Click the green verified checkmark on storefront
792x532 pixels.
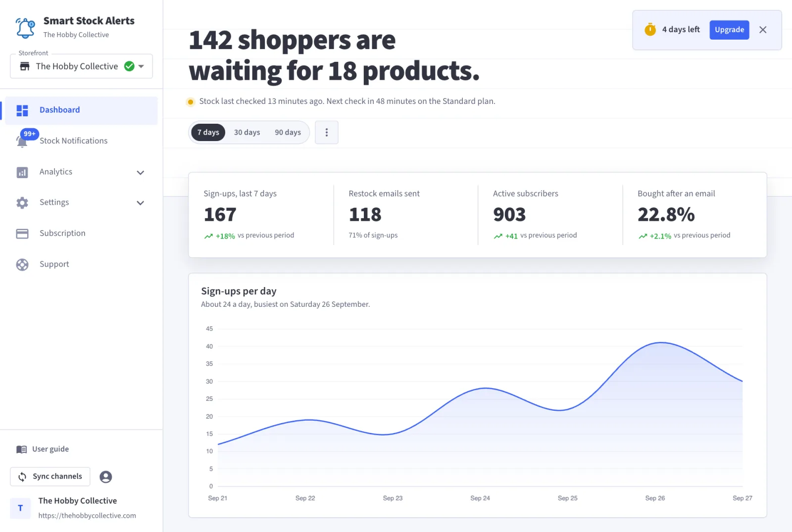129,66
